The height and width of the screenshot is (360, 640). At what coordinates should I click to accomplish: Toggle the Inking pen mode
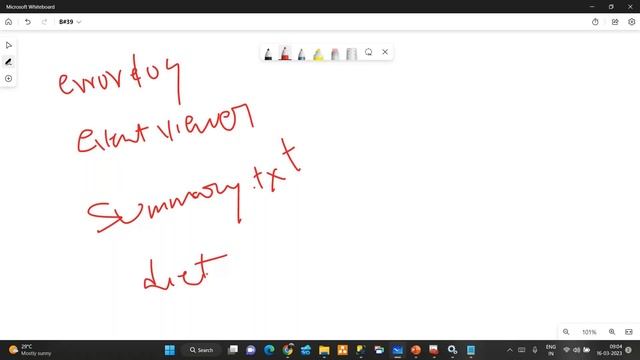pyautogui.click(x=9, y=62)
